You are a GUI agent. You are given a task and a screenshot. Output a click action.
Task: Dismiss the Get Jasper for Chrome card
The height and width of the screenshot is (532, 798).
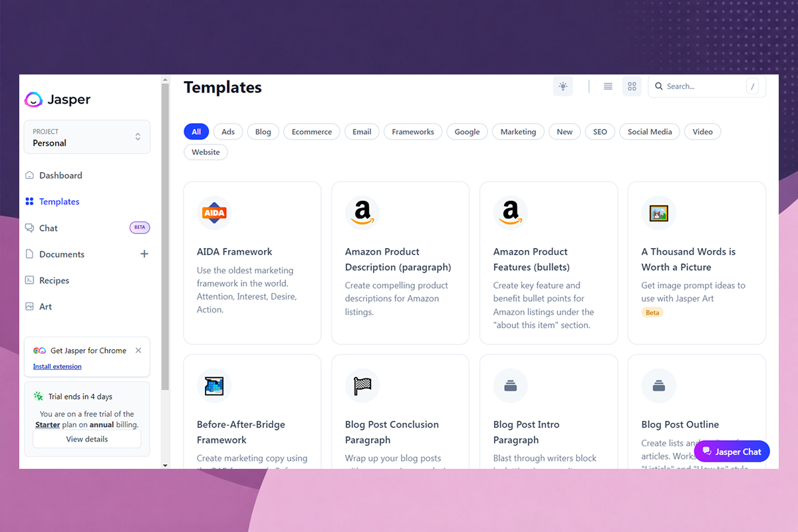tap(138, 350)
